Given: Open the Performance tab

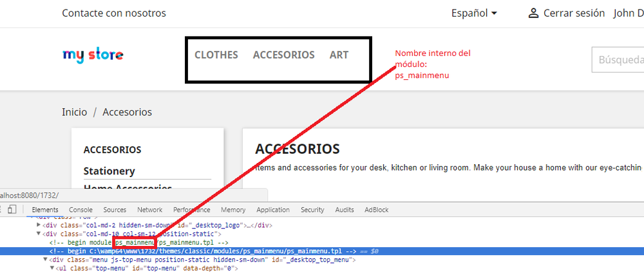Looking at the screenshot, I should 191,210.
